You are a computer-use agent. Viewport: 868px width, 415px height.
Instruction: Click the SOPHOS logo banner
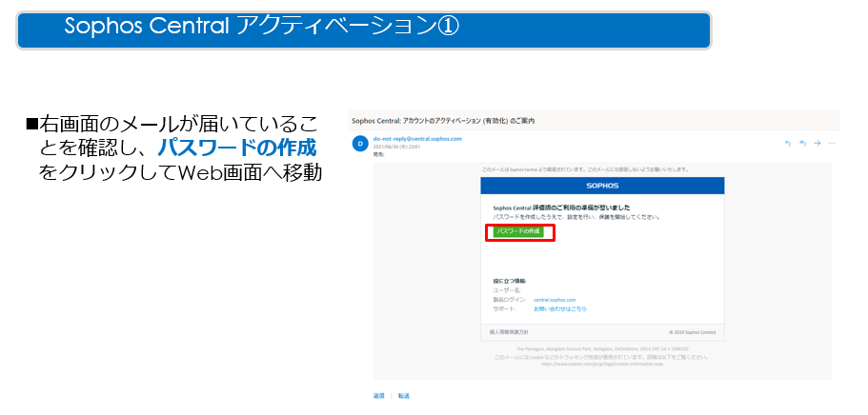tap(602, 186)
